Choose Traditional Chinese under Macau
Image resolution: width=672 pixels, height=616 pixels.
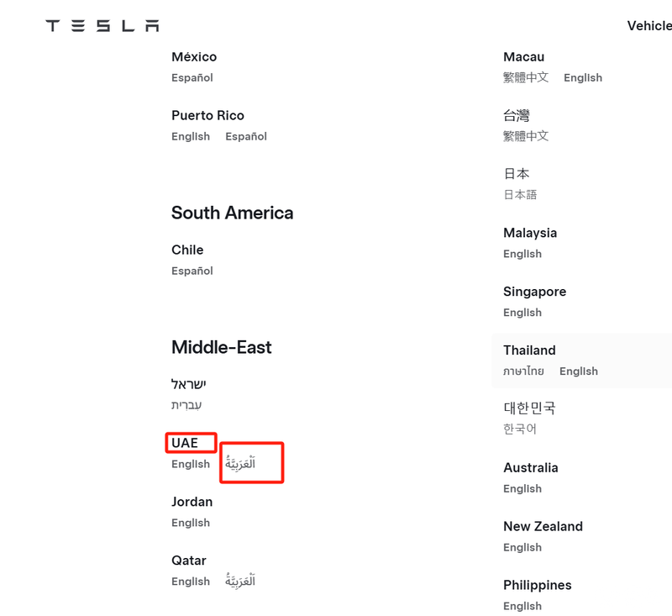point(526,77)
